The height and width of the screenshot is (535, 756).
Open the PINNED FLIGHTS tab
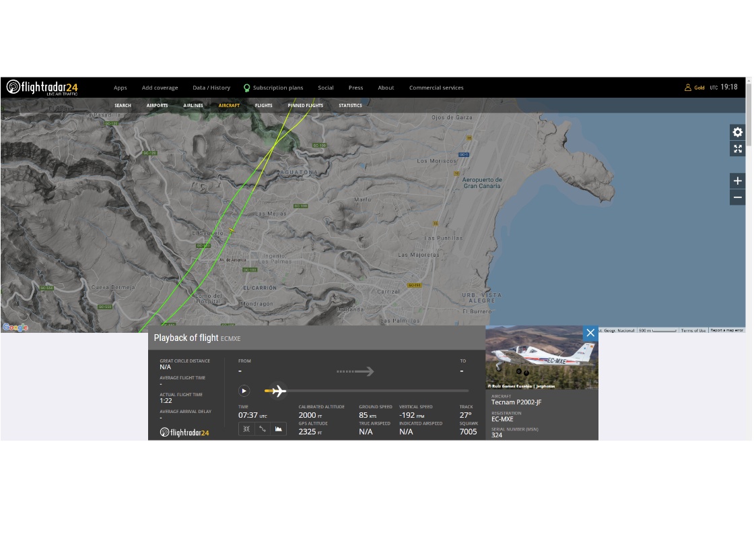pos(306,105)
